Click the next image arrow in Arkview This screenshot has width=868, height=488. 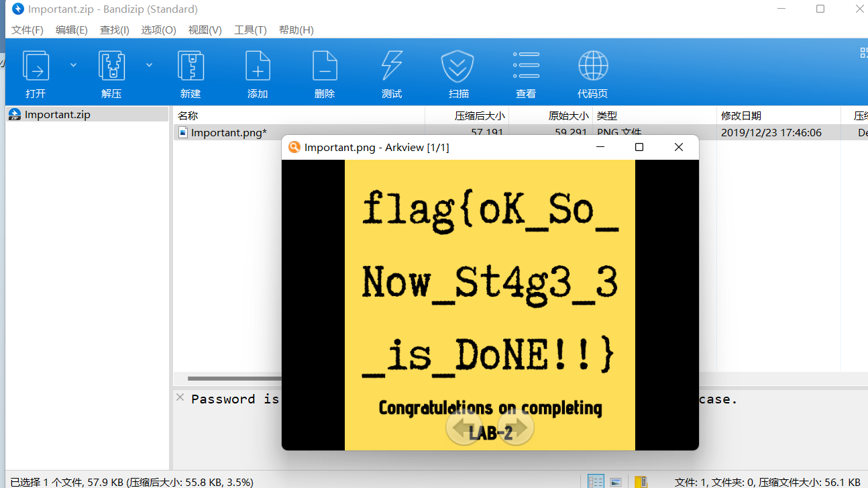[515, 427]
